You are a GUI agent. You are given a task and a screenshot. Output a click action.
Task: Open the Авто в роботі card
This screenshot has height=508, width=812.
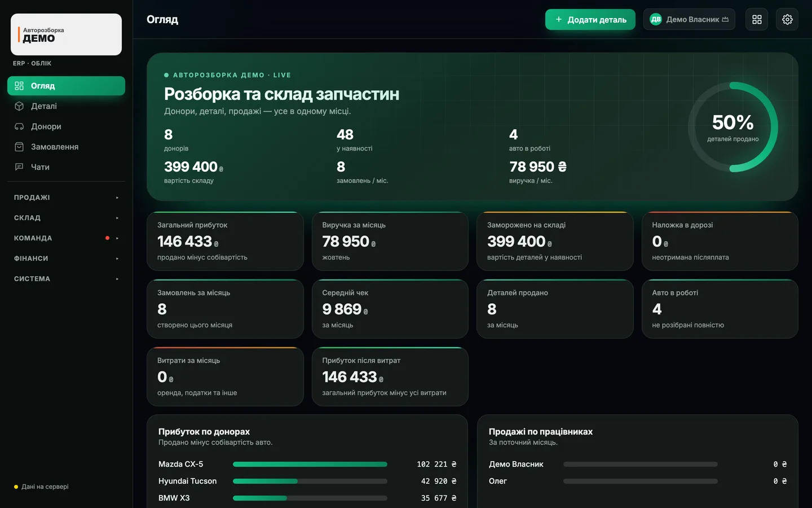tap(720, 309)
